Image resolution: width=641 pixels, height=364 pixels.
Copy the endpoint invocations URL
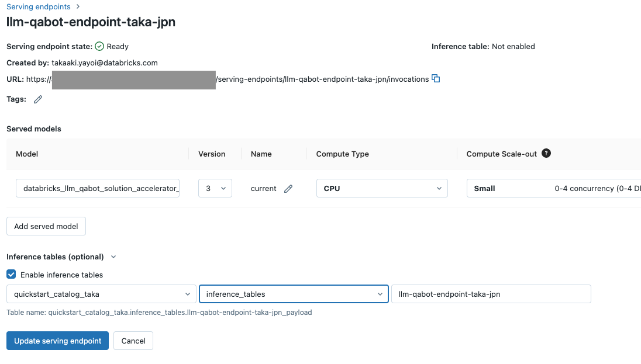(x=436, y=78)
